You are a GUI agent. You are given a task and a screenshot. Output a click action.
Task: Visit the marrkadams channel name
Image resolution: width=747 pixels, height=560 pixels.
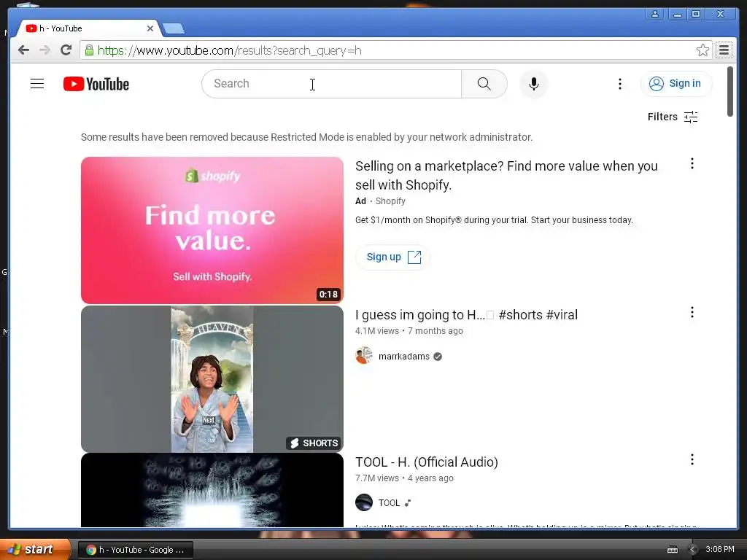point(404,356)
